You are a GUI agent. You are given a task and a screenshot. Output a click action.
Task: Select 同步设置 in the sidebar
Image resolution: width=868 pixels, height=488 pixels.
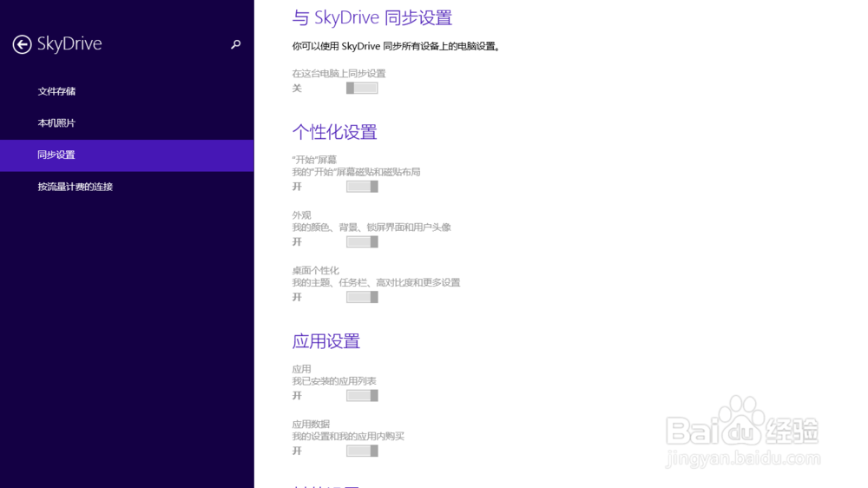(127, 155)
